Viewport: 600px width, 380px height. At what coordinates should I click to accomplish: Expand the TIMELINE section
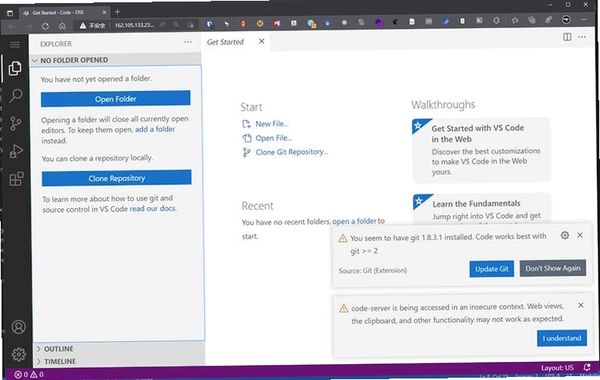(x=59, y=361)
